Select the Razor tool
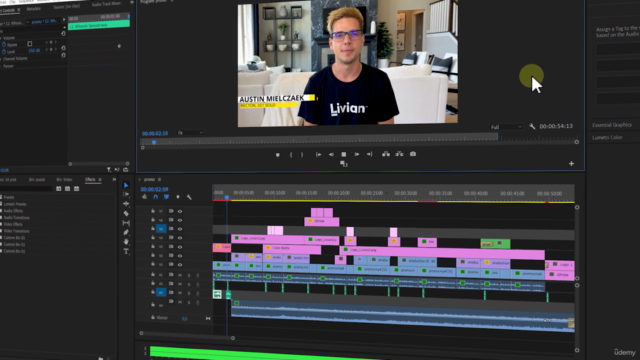Screen dimensions: 640x360 point(126,213)
